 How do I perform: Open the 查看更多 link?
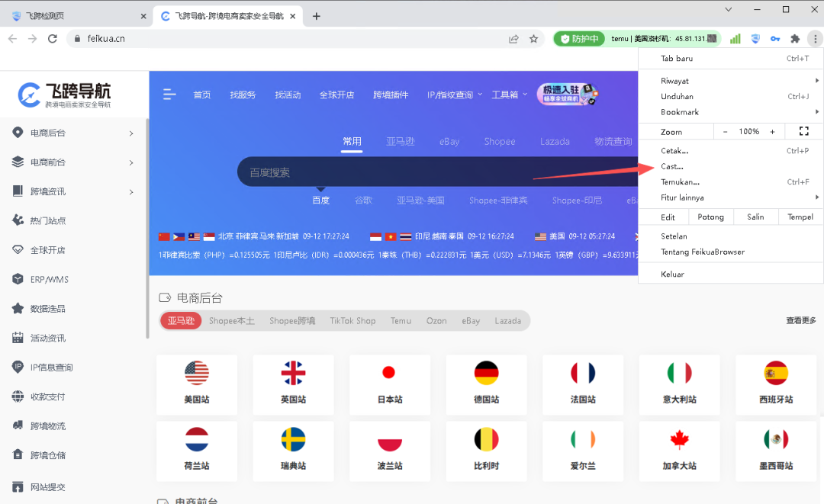point(800,320)
